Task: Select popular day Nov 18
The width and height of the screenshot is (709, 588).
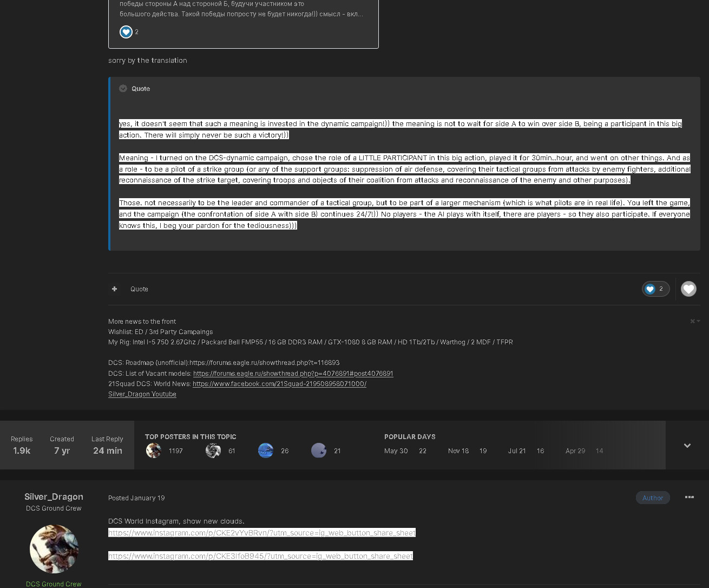Action: [458, 451]
